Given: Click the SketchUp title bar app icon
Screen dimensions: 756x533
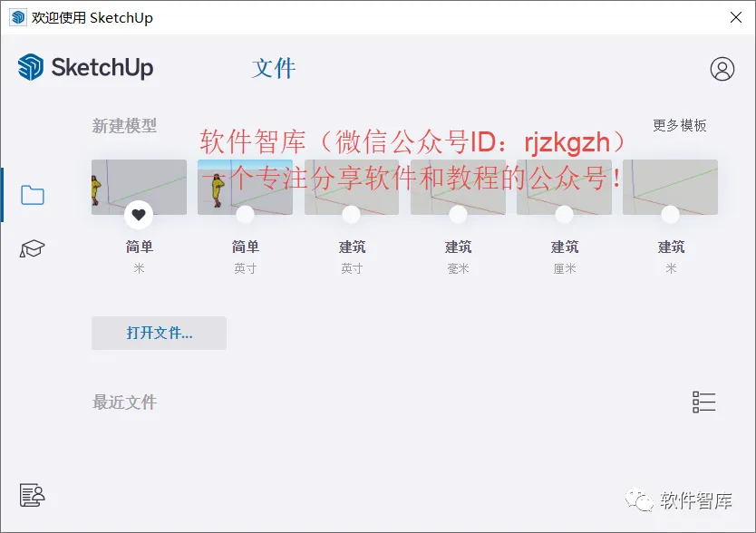Looking at the screenshot, I should click(x=18, y=17).
